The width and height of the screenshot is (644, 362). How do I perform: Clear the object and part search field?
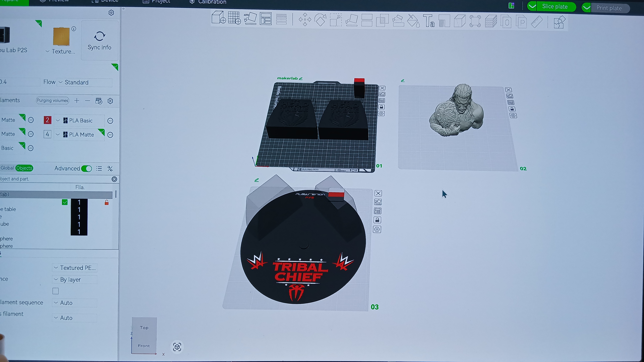pyautogui.click(x=114, y=179)
